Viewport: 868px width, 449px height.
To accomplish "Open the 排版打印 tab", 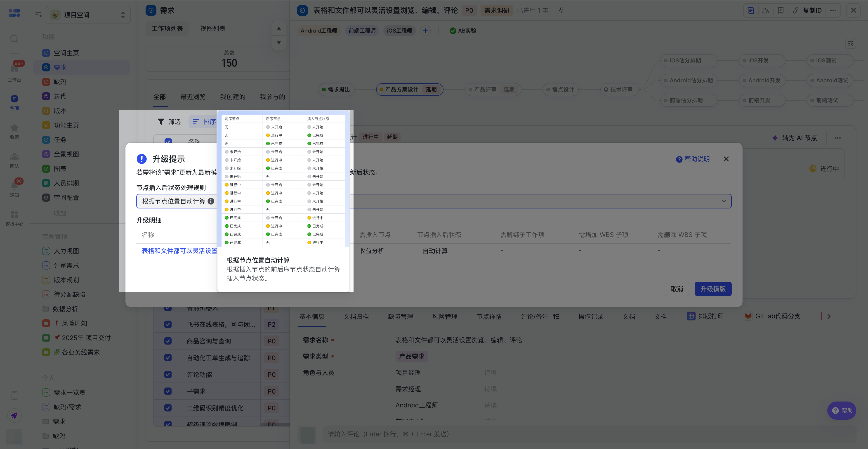I will [x=705, y=316].
